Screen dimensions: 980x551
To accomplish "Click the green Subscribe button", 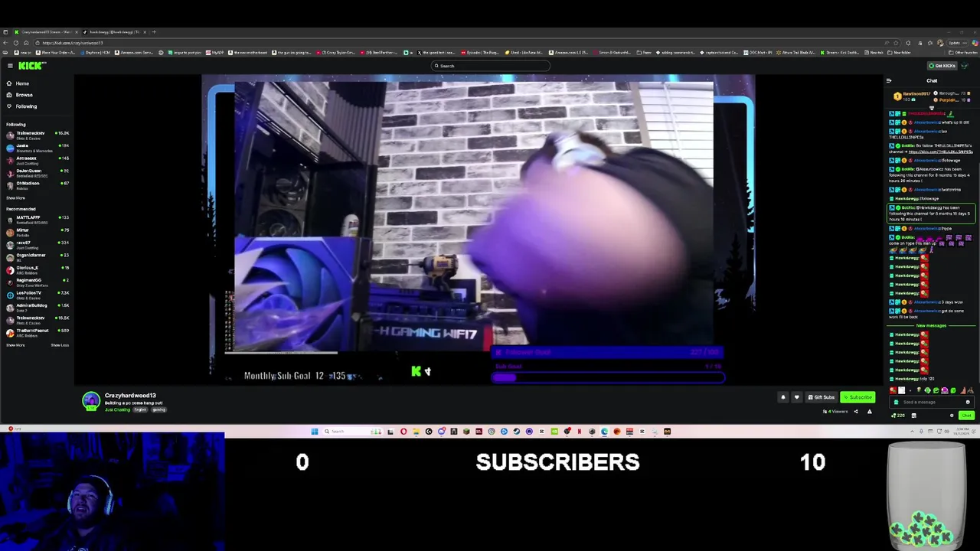I will 857,397.
